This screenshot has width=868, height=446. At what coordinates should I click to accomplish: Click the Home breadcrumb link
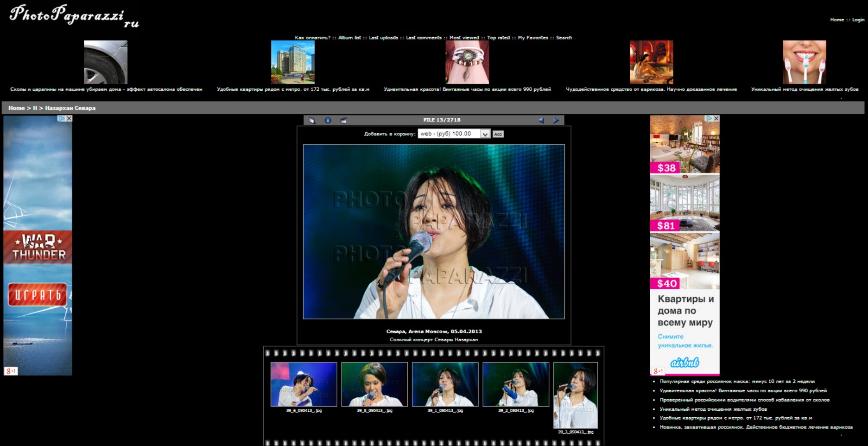[x=16, y=108]
